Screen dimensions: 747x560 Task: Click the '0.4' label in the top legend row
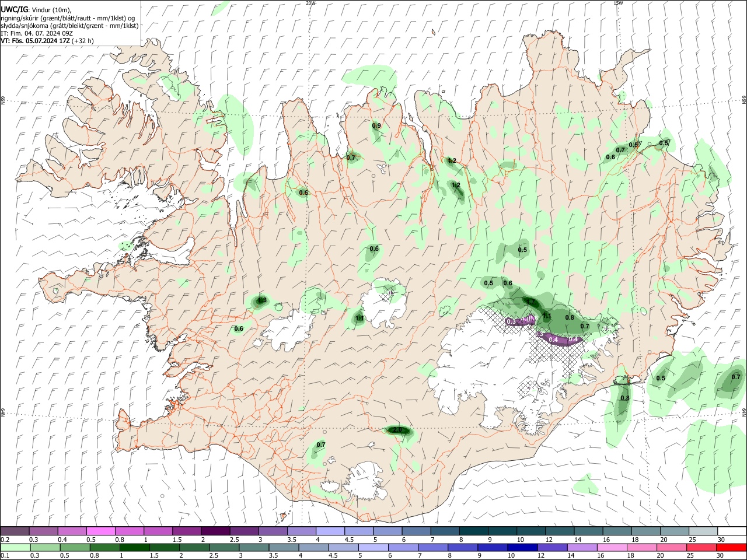coord(62,540)
